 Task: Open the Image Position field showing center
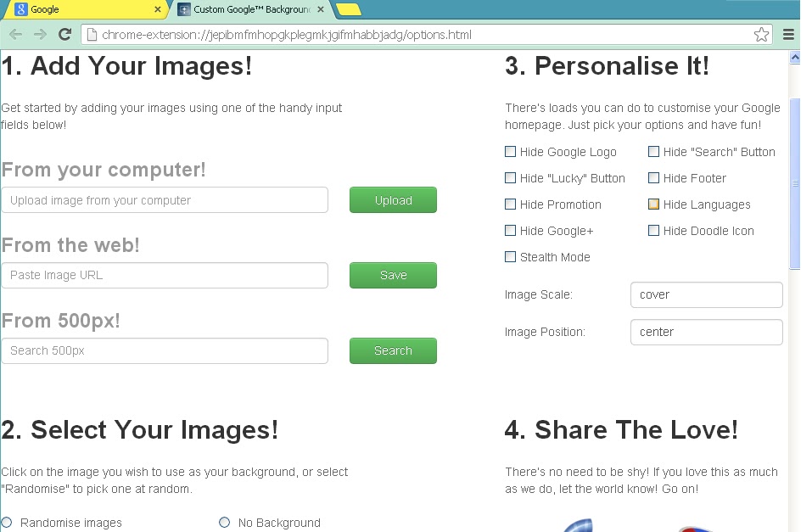[706, 331]
